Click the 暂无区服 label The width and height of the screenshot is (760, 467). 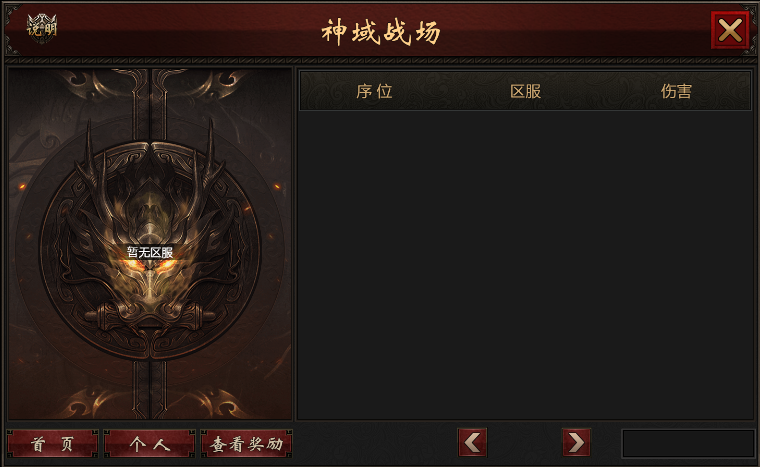point(150,252)
